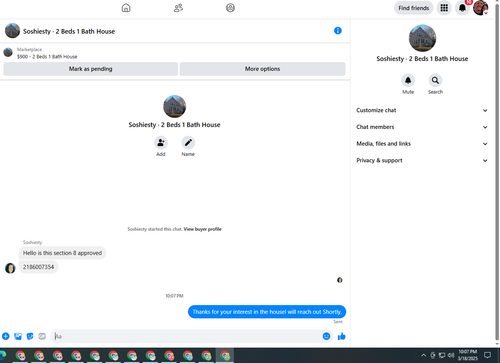Open Microsoft Edge from the taskbar
500x363 pixels.
pyautogui.click(x=3, y=355)
